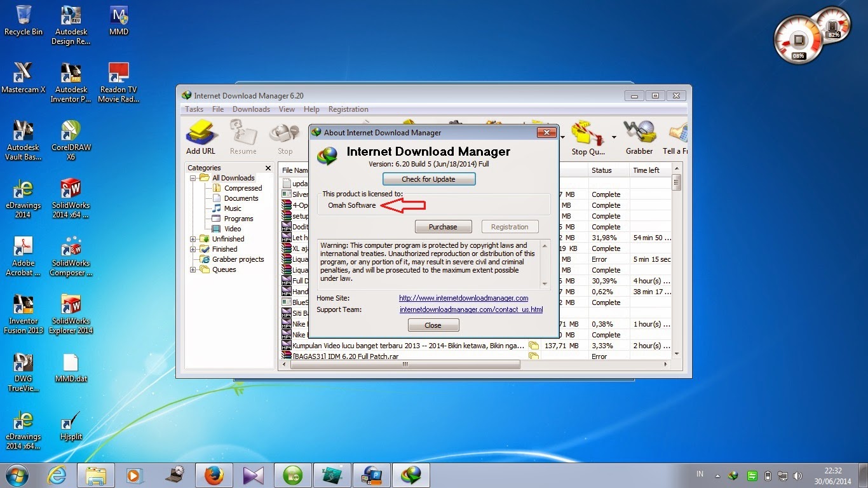Launch Internet Explorer from the taskbar
Screen dimensions: 868x488
[57, 475]
